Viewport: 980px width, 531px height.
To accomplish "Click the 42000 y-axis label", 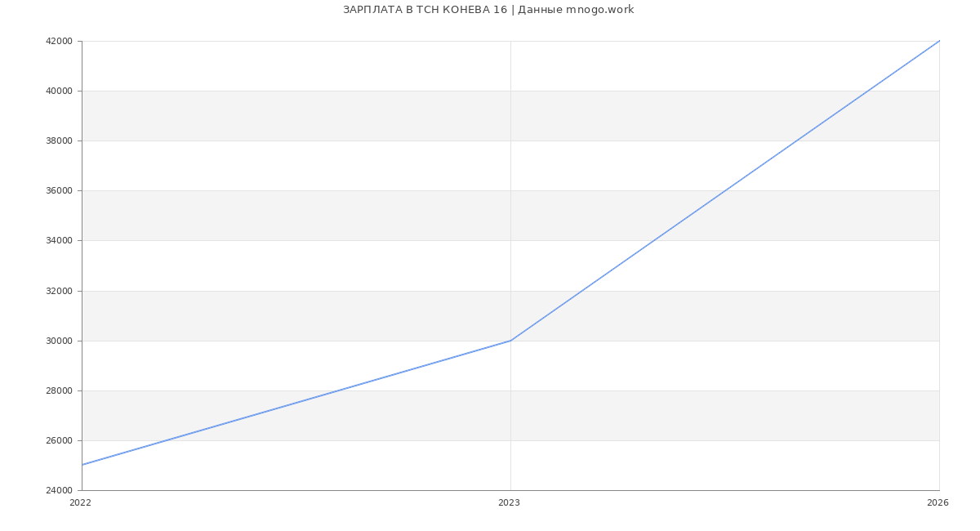I will (59, 41).
